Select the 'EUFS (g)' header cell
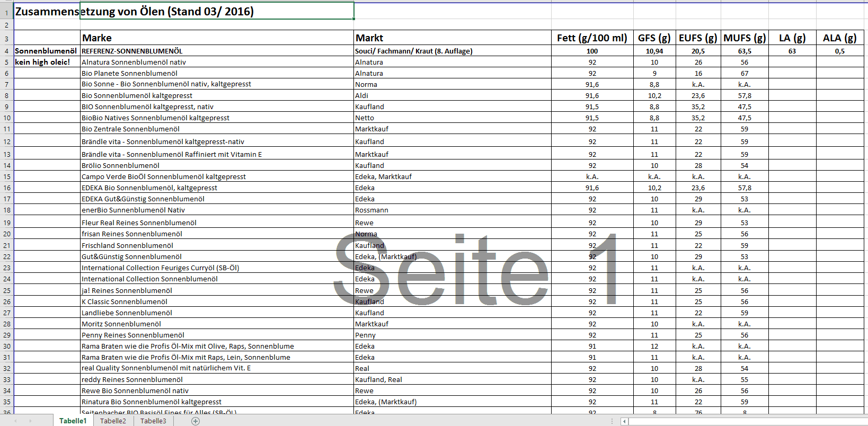Screen dimensions: 868x426 [698, 38]
